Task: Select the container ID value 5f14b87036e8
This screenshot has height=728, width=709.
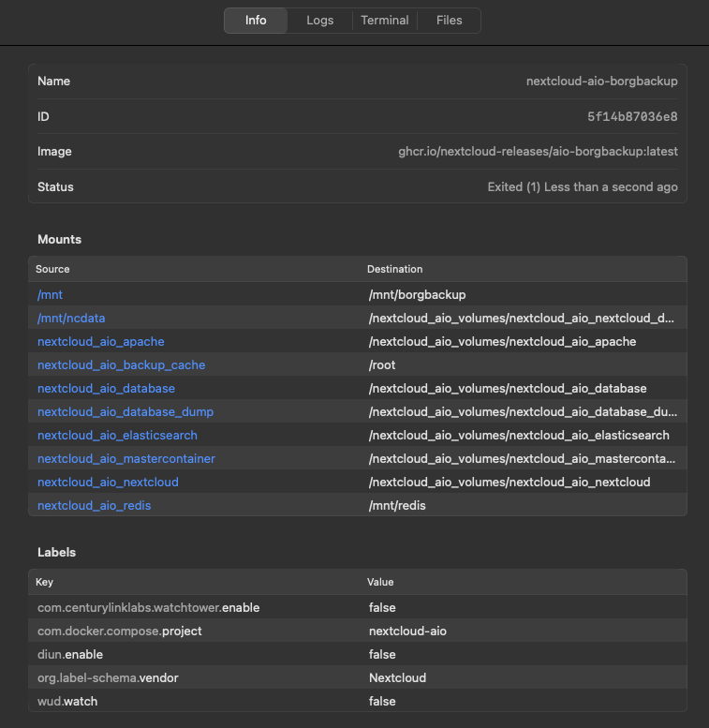Action: coord(632,117)
